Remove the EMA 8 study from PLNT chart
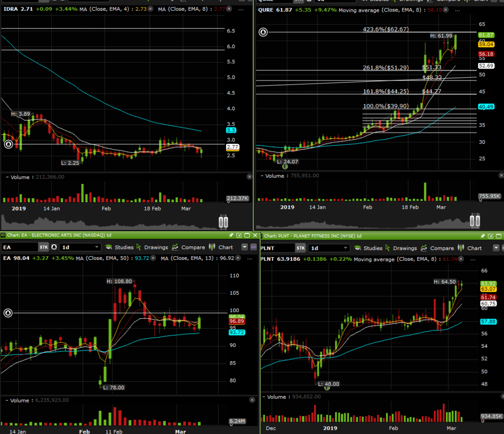Viewport: 504px width, 434px height. pos(461,259)
